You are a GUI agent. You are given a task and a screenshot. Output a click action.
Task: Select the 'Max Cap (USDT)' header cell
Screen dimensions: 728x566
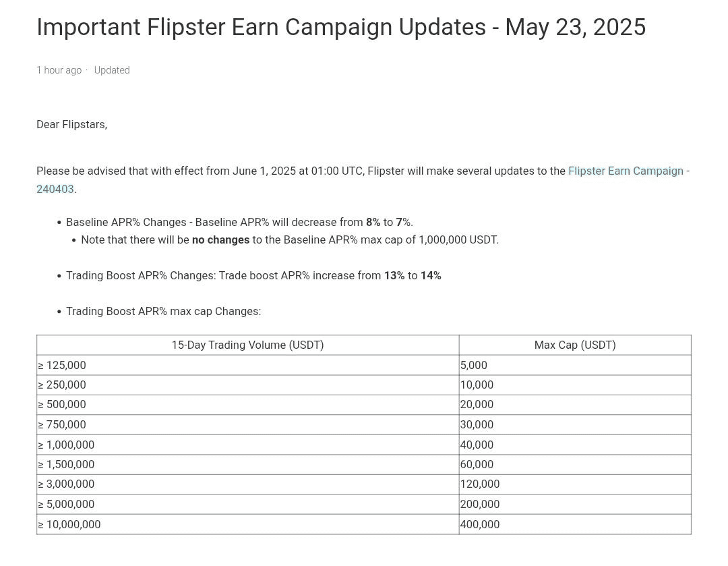(575, 345)
